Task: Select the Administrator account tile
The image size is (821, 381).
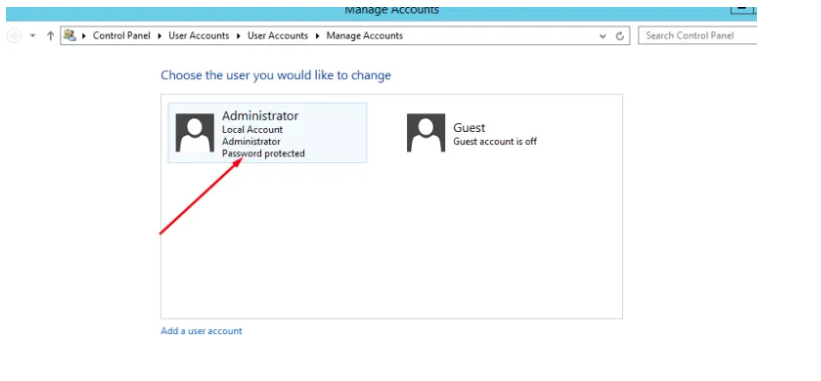Action: tap(267, 133)
